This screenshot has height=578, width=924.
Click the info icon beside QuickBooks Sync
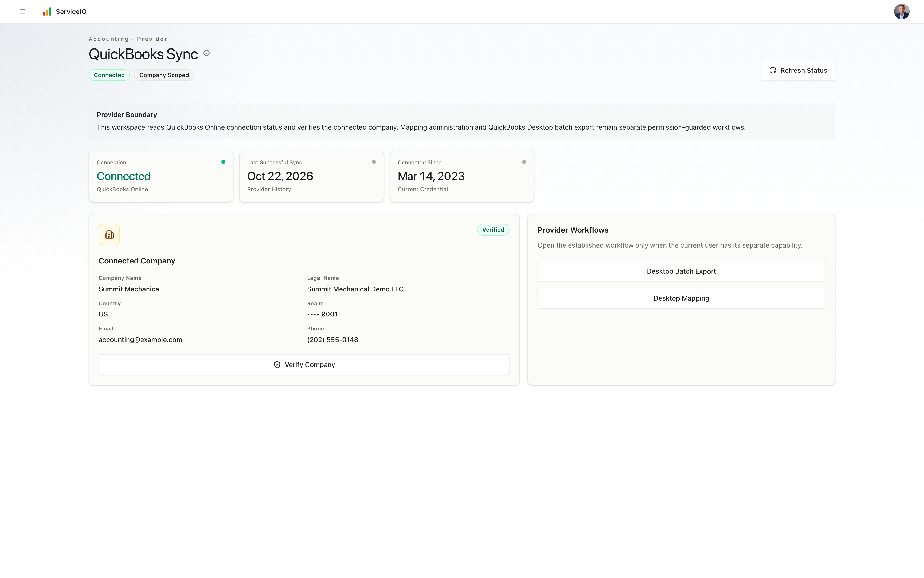point(206,53)
